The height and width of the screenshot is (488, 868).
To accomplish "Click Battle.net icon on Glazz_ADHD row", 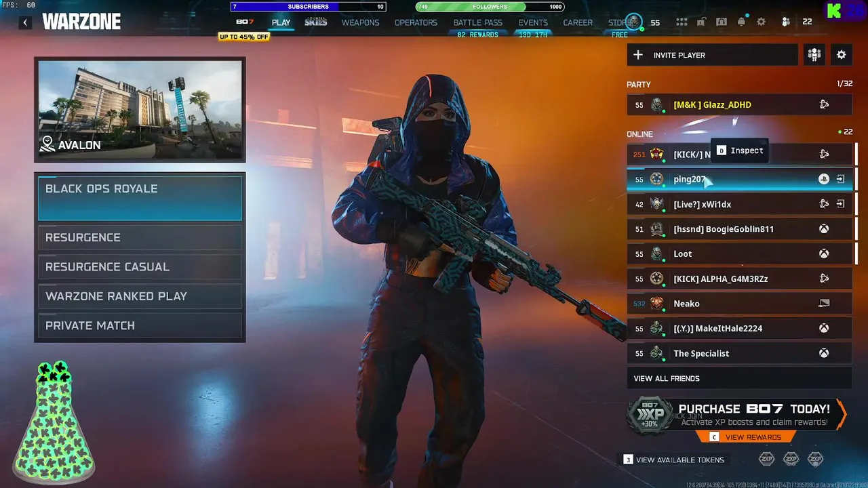I will pos(824,104).
